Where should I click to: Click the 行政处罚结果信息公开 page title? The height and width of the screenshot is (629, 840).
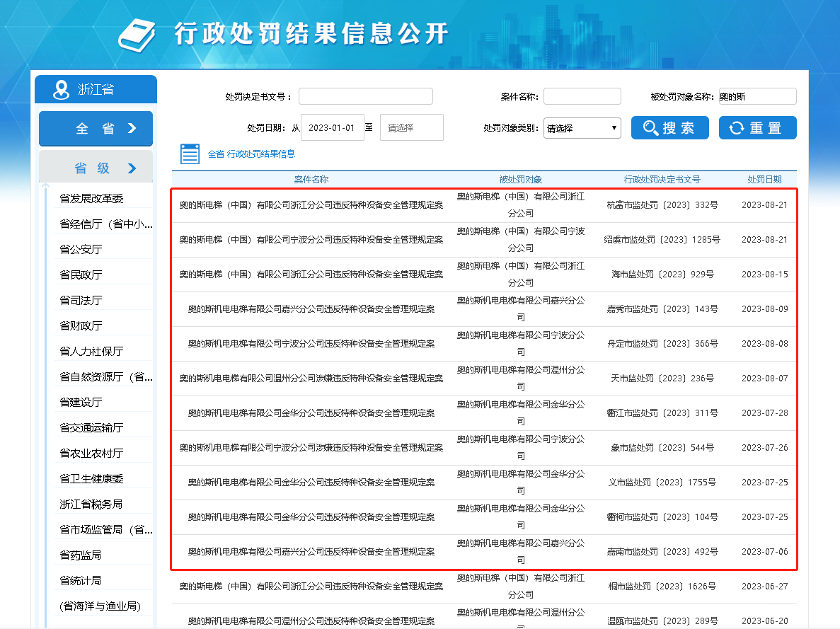click(x=311, y=34)
